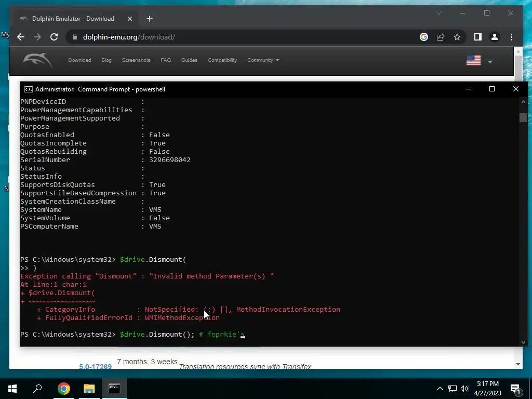Open Download page in site nav
This screenshot has height=399, width=532.
tap(79, 60)
